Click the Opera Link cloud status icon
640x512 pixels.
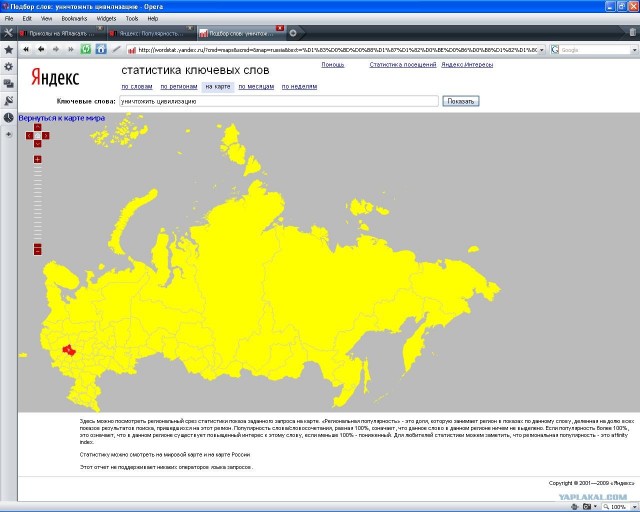tap(575, 507)
